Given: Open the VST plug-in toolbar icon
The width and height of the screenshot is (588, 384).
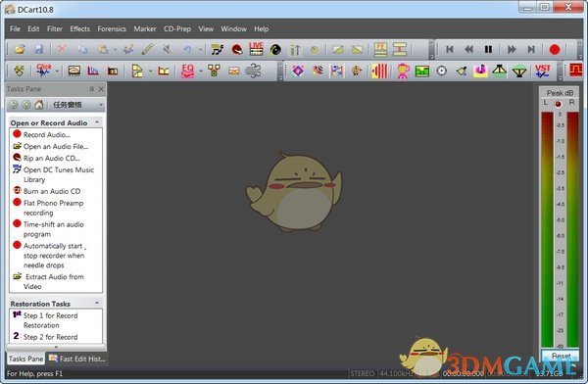Looking at the screenshot, I should (x=542, y=71).
